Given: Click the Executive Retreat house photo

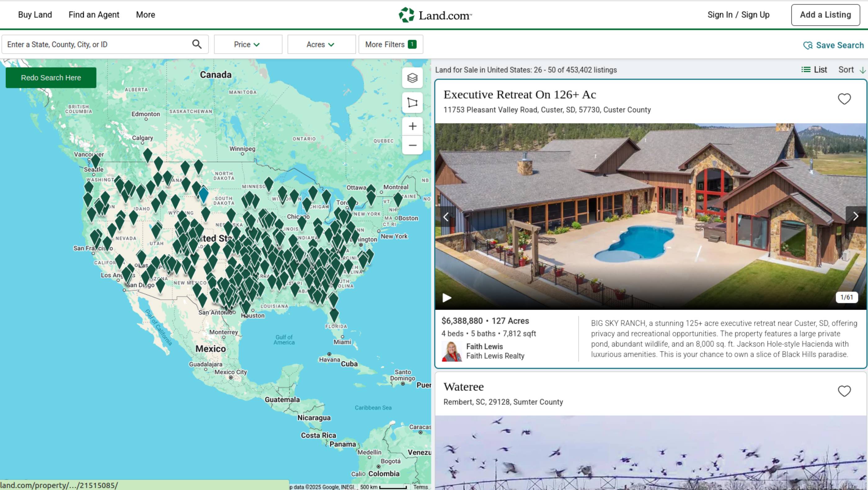Looking at the screenshot, I should 650,216.
